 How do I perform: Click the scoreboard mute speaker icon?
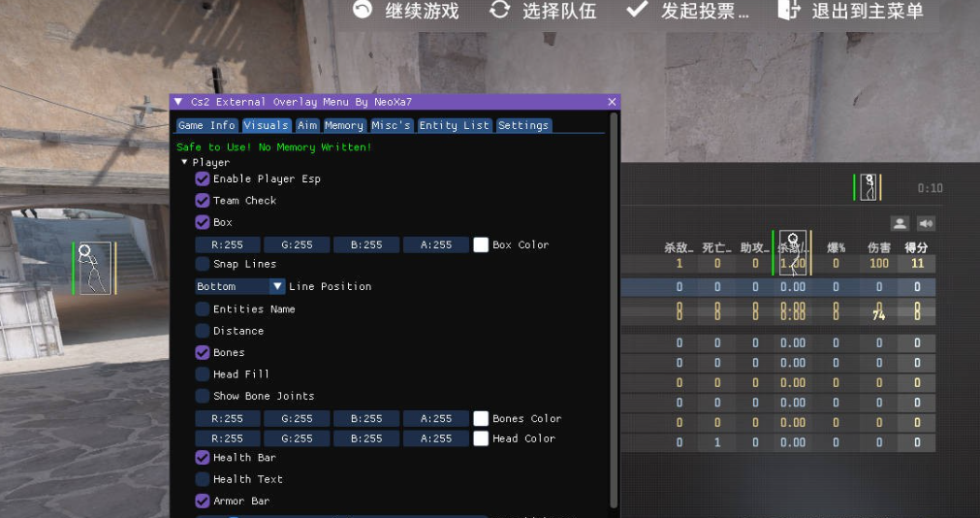pos(926,223)
